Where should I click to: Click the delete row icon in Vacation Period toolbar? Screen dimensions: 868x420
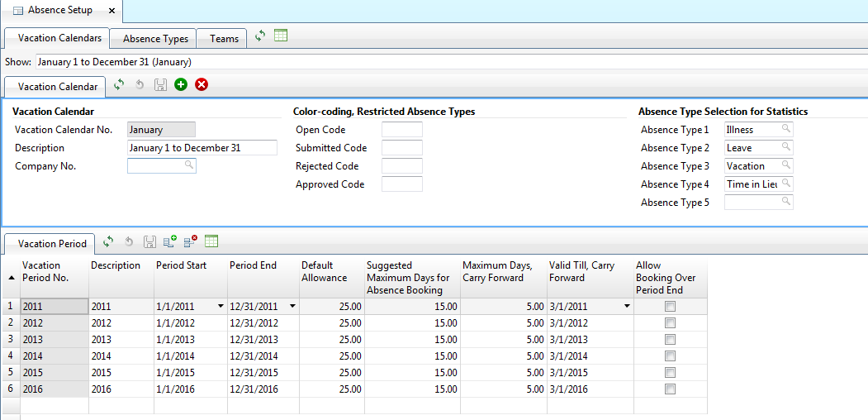[191, 242]
